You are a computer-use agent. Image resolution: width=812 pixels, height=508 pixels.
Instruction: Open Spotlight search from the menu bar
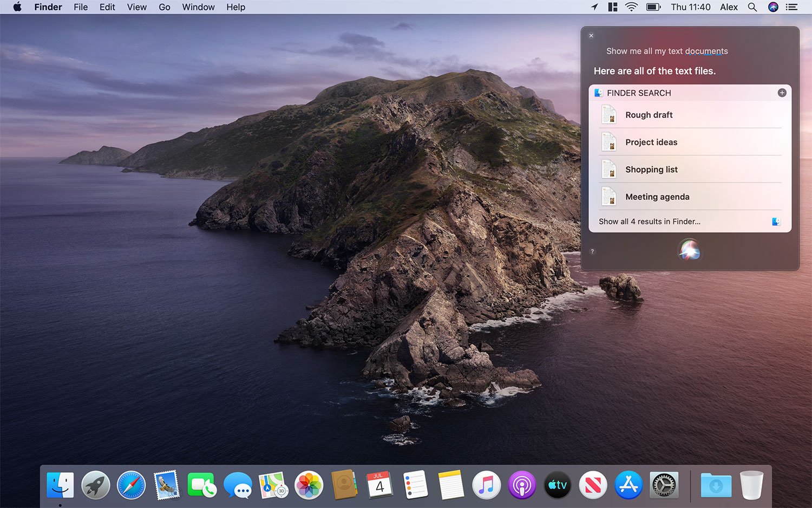pyautogui.click(x=752, y=7)
